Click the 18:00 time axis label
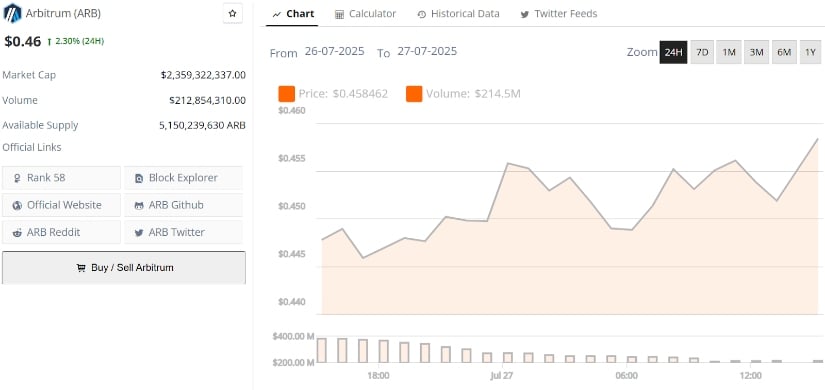This screenshot has width=825, height=390. (378, 376)
